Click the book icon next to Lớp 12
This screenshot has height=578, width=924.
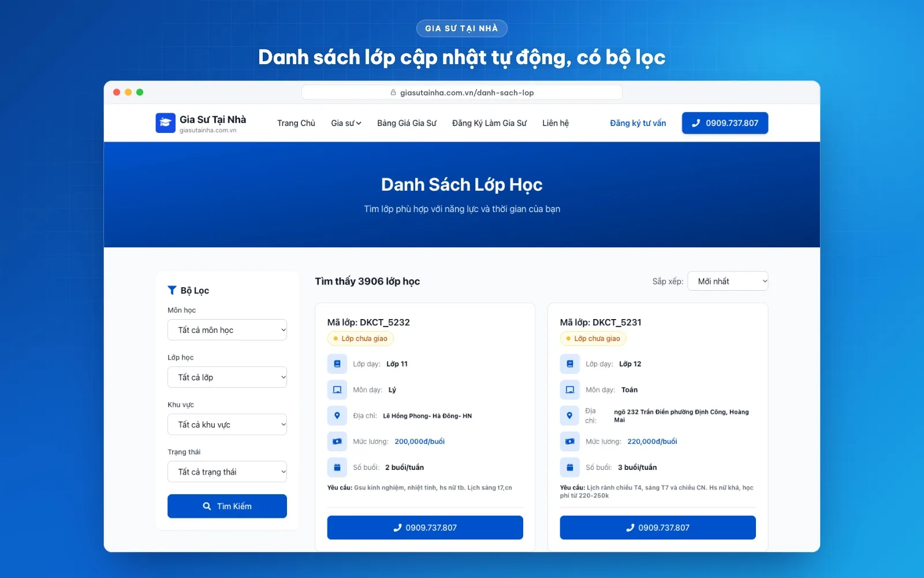coord(570,364)
